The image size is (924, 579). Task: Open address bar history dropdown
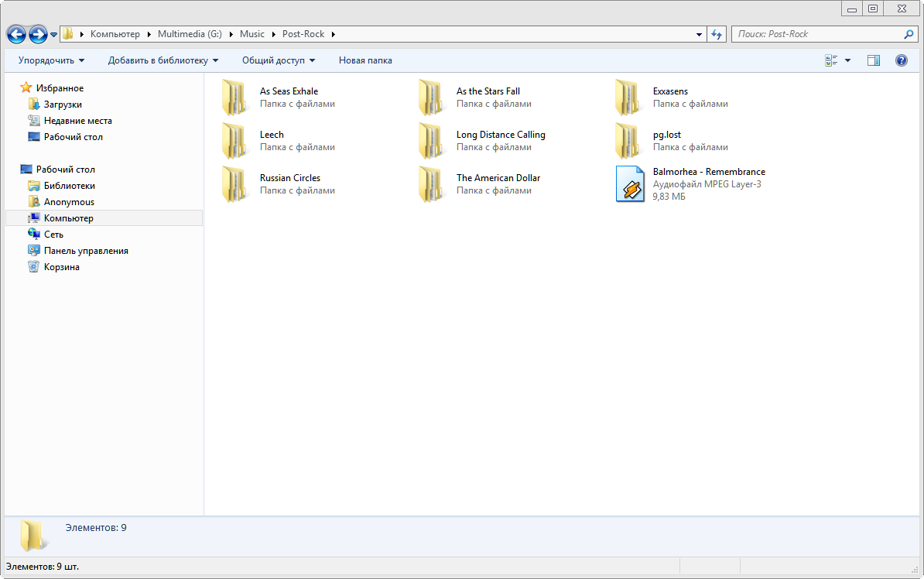(699, 35)
